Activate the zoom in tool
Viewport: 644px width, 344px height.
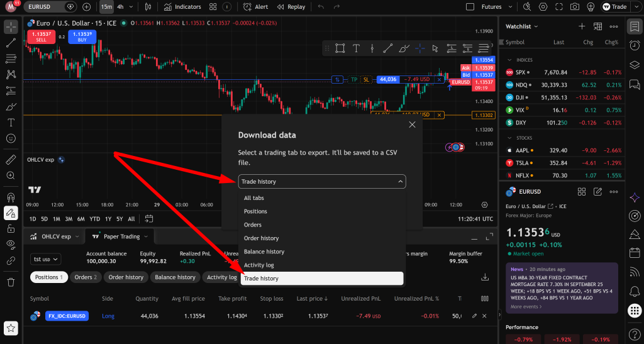pos(11,175)
